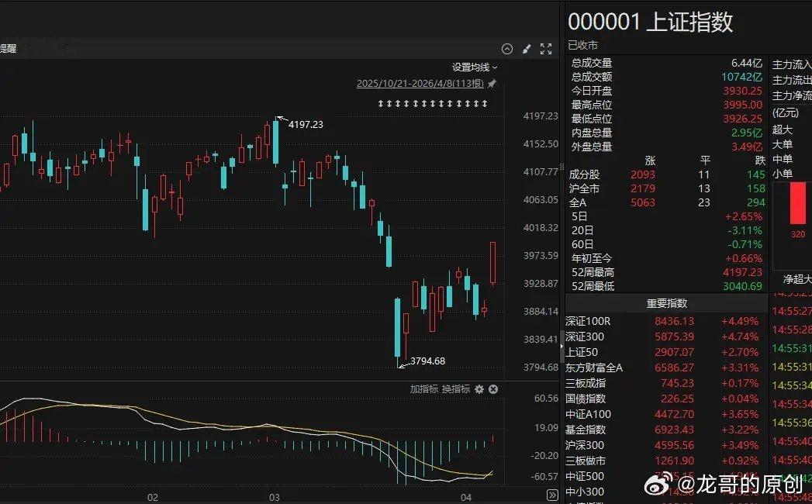The image size is (812, 504).
Task: Select the brush drawing tool icon
Action: tap(527, 49)
